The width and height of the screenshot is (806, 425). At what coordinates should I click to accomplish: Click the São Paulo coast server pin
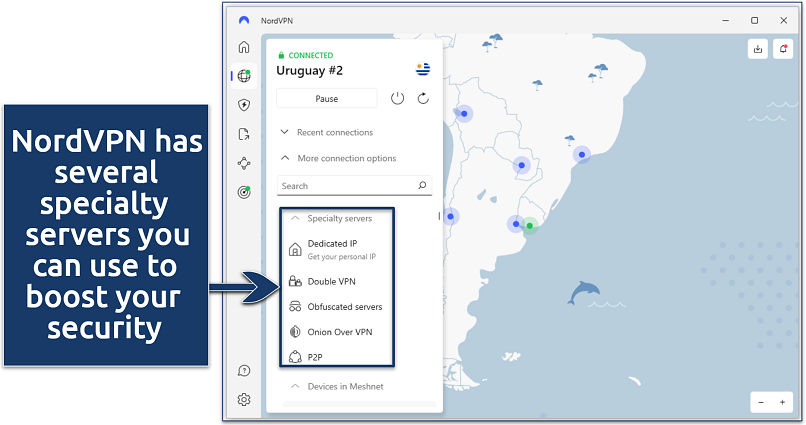582,155
